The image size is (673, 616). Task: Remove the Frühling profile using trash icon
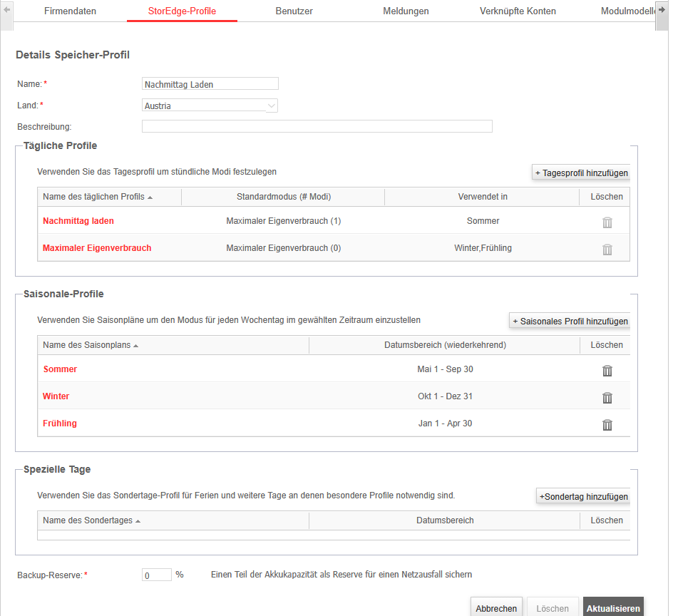click(x=607, y=425)
